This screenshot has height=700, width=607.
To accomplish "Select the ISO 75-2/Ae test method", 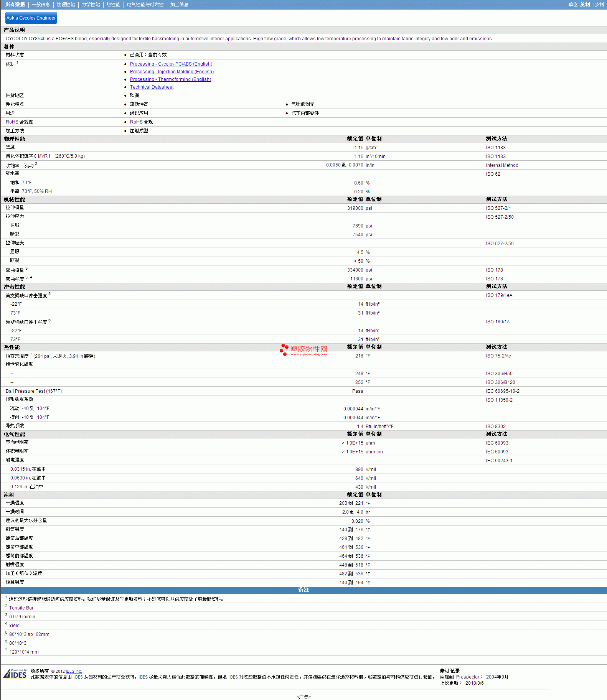I will (x=498, y=356).
